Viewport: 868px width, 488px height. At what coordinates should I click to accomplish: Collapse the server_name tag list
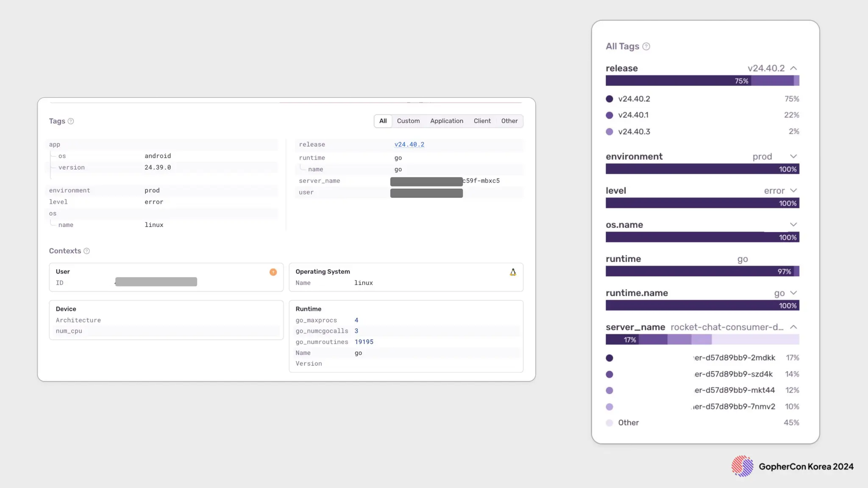click(x=793, y=327)
